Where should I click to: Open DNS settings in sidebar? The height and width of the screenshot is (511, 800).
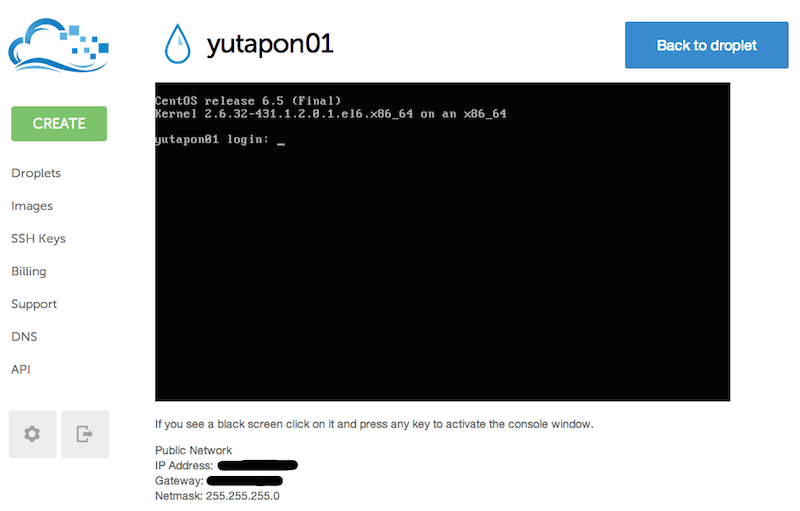[x=24, y=337]
